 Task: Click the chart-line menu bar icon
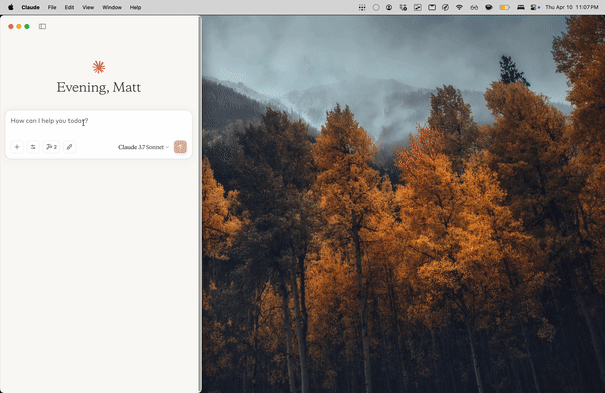(x=417, y=7)
